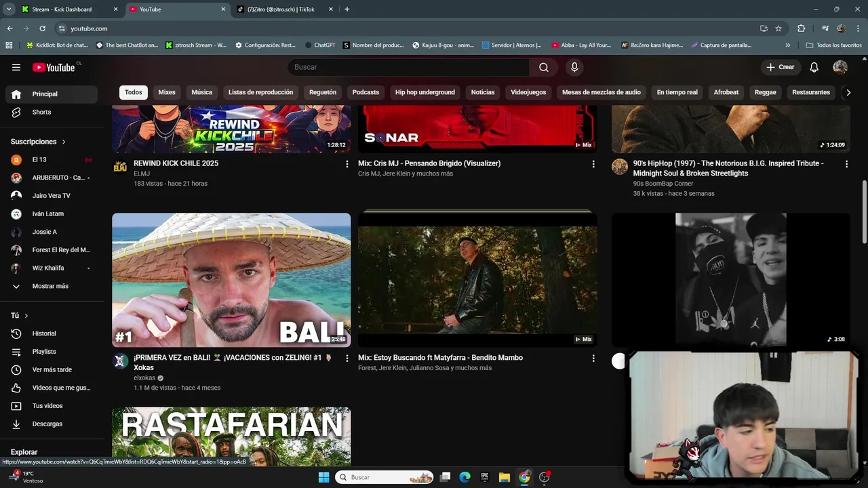This screenshot has width=868, height=488.
Task: Open 90s BoomBap Corner channel avatar
Action: (x=620, y=167)
